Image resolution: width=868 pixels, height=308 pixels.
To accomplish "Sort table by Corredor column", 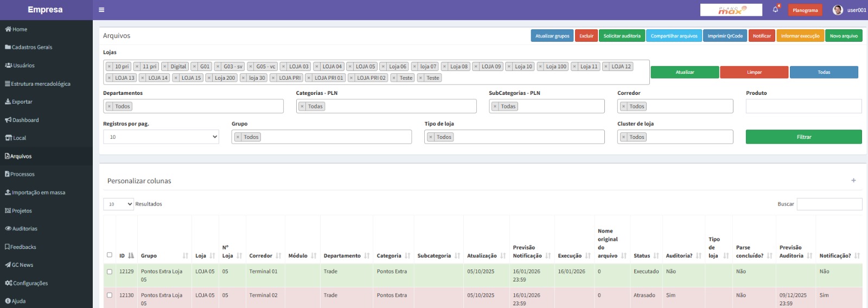I will (x=278, y=255).
